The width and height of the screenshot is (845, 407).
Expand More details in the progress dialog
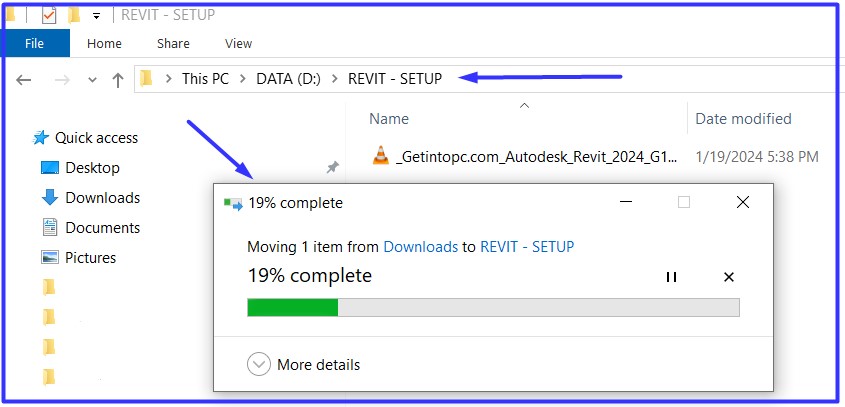tap(303, 365)
